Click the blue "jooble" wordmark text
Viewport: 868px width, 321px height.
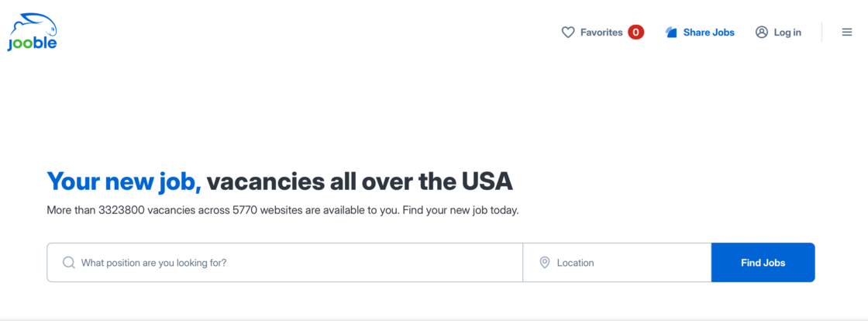(32, 44)
